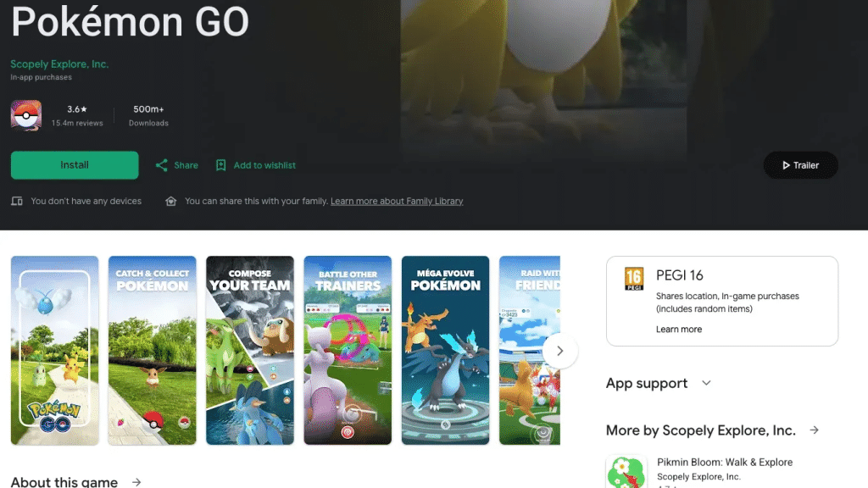The image size is (868, 488).
Task: Click the devices icon beside device notice
Action: point(17,201)
